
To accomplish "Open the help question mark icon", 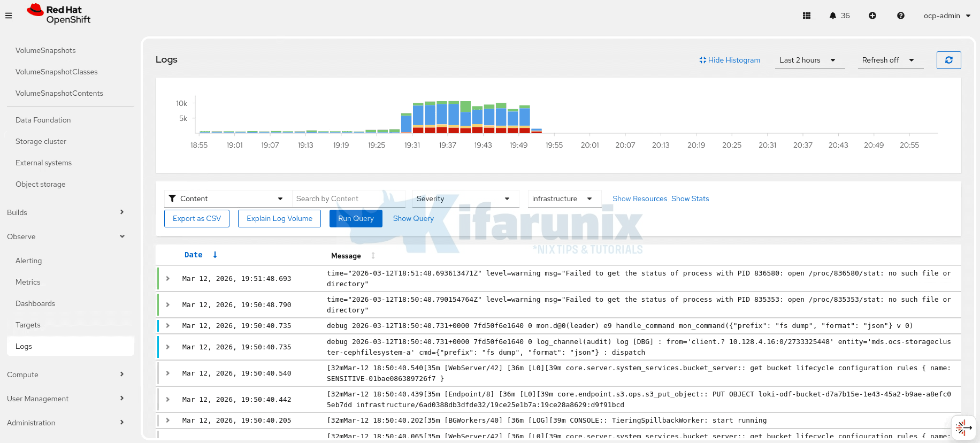I will pyautogui.click(x=901, y=16).
